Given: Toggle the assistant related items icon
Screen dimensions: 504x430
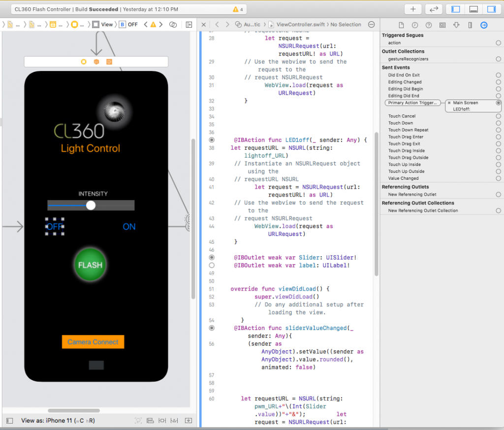Looking at the screenshot, I should (173, 25).
